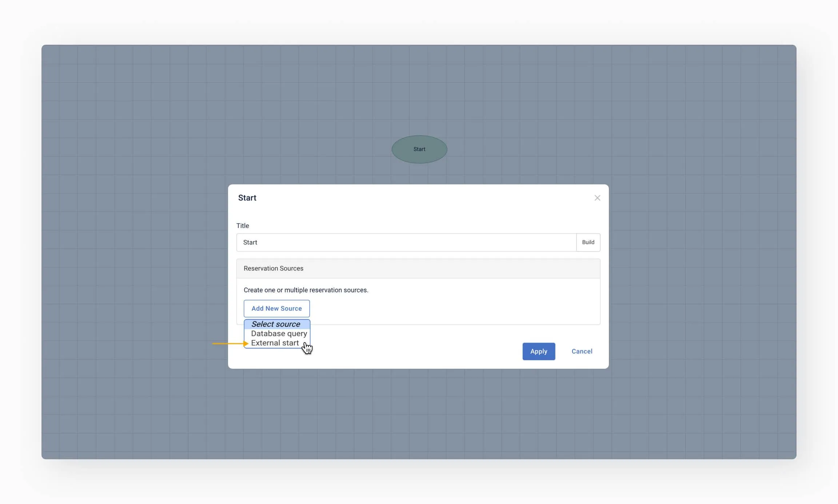Apply the Start node settings

coord(538,351)
